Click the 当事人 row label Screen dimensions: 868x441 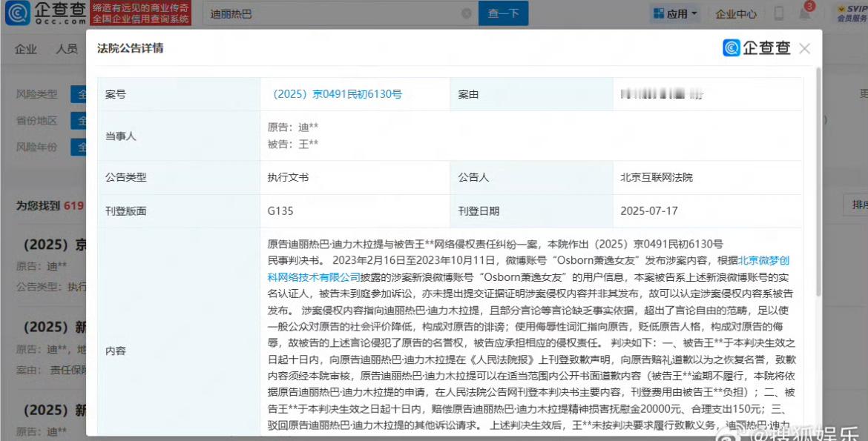(x=121, y=136)
